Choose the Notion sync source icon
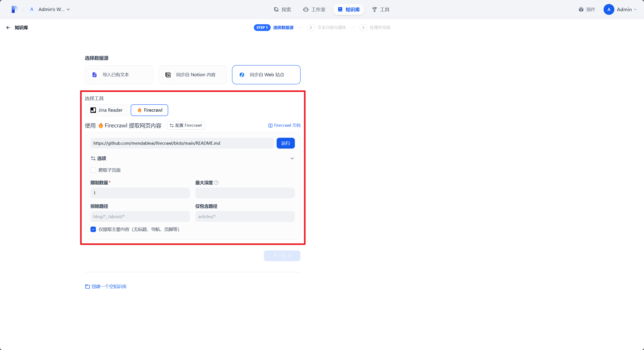The height and width of the screenshot is (350, 644). [x=168, y=75]
